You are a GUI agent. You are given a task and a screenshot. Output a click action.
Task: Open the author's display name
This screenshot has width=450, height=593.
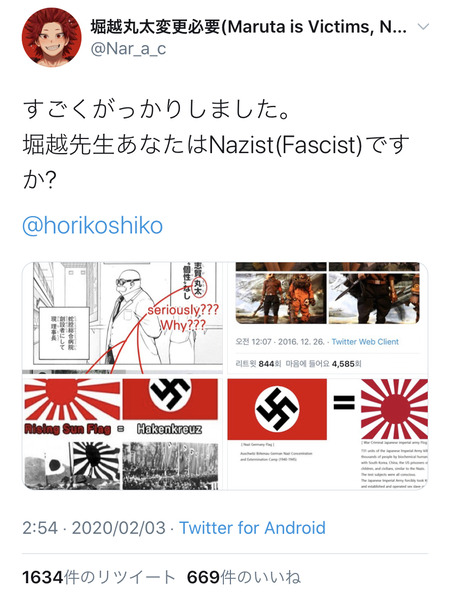249,27
